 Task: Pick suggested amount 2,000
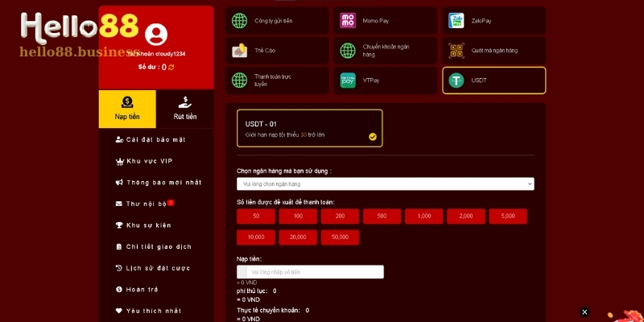click(x=466, y=216)
